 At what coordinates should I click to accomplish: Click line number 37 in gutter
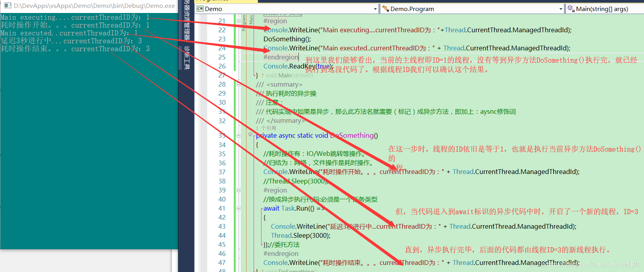pos(222,172)
